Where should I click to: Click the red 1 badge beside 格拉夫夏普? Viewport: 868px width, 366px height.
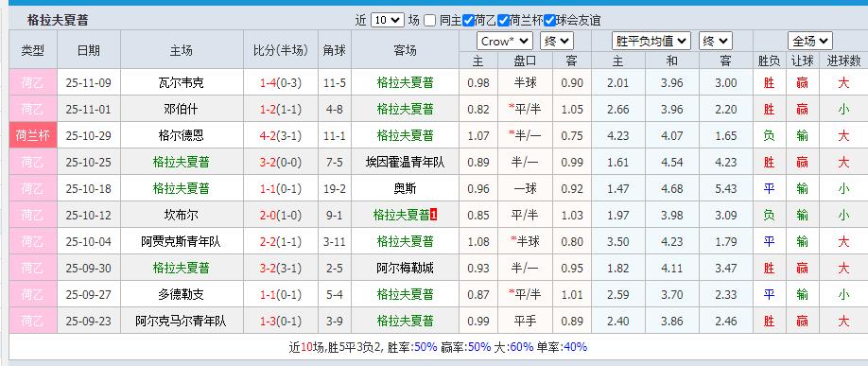pos(433,215)
